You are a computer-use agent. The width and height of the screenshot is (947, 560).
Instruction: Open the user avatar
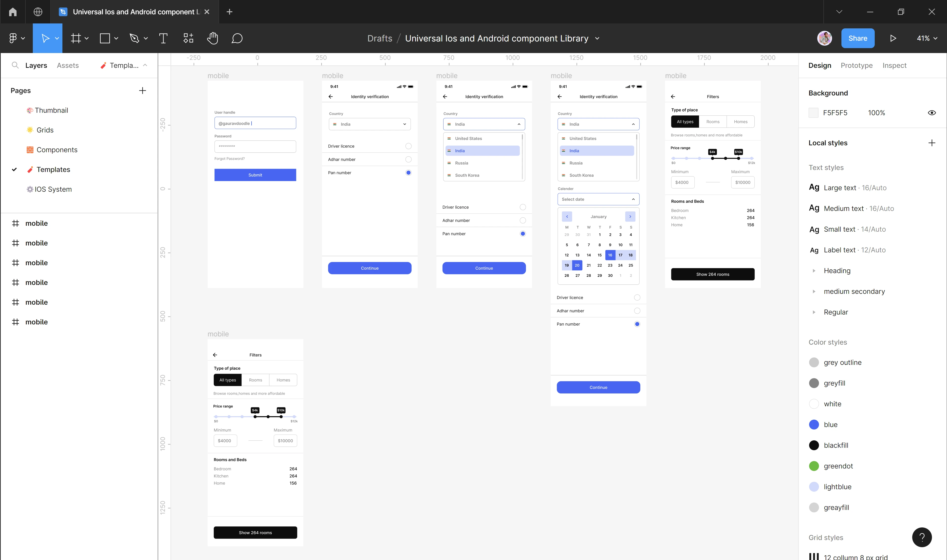tap(825, 38)
